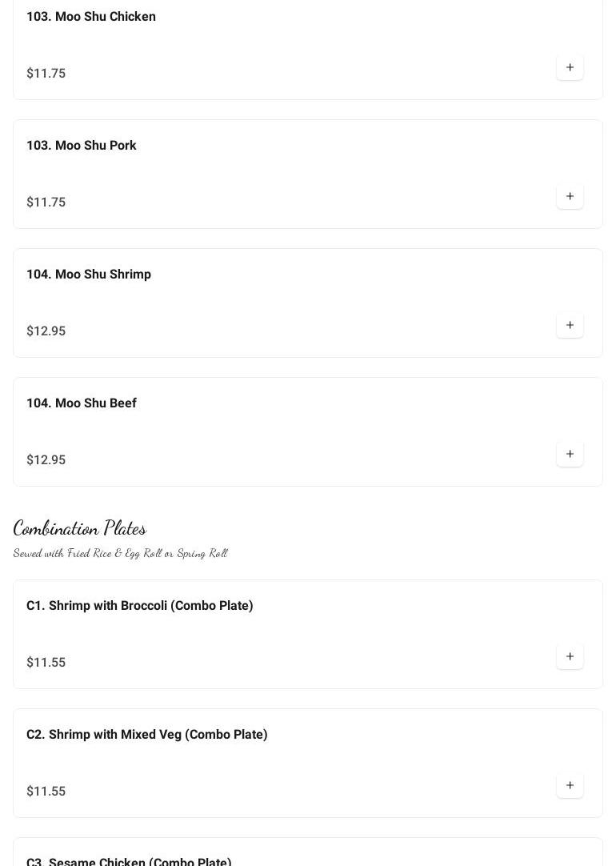Click the Combination Plates section heading
Viewport: 616px width, 866px height.
(80, 528)
